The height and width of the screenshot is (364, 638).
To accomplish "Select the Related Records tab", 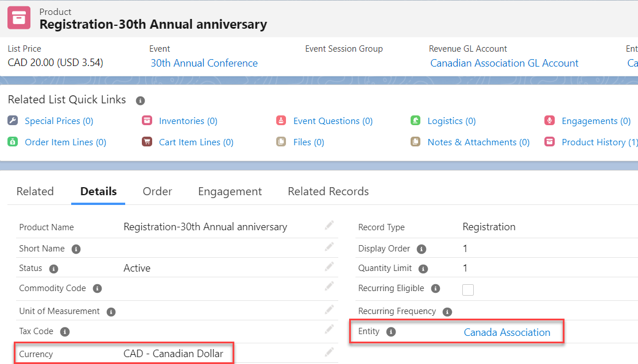I will click(x=328, y=192).
